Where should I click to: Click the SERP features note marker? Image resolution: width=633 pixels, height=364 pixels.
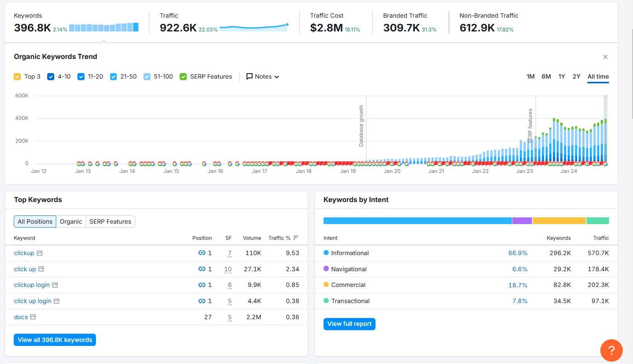point(530,125)
